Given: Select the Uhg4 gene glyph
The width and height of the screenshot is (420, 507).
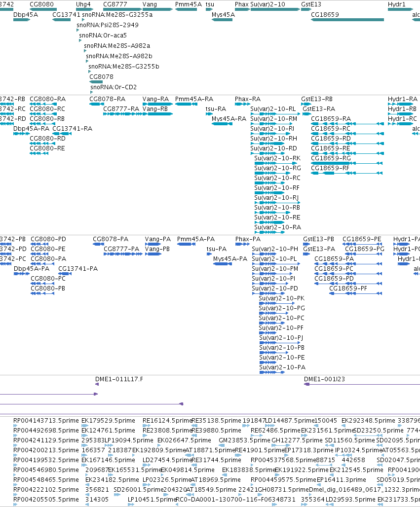Looking at the screenshot, I should pyautogui.click(x=84, y=9).
